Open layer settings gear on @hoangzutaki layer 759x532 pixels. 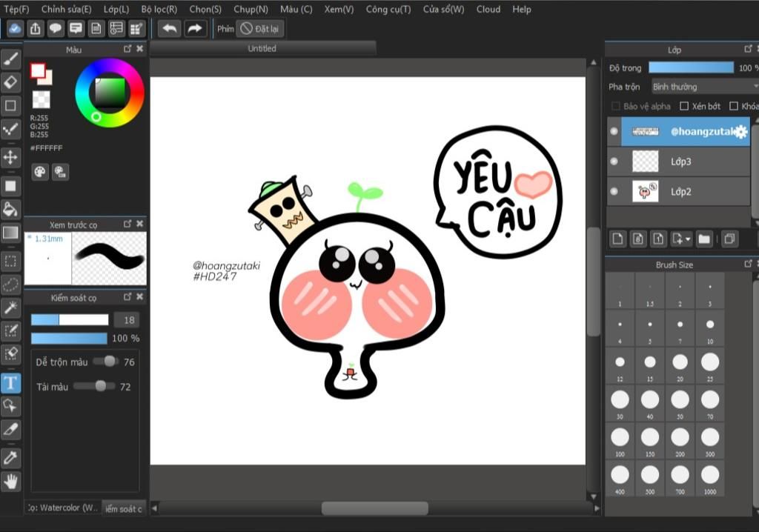click(x=741, y=131)
